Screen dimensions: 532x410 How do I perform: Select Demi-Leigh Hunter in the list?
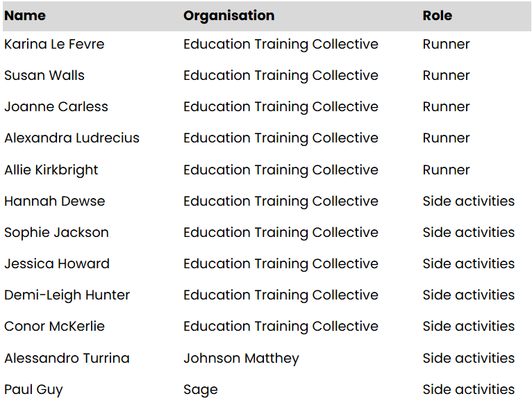point(67,295)
